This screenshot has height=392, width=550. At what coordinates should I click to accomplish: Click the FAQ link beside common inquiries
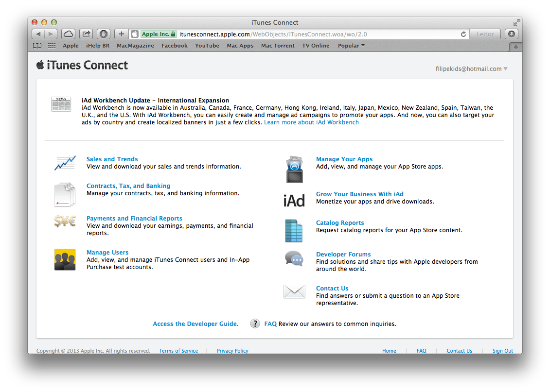click(x=270, y=324)
